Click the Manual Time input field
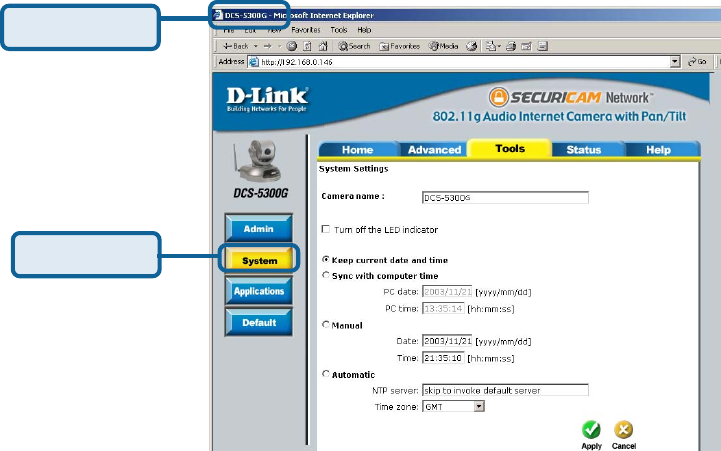 443,358
